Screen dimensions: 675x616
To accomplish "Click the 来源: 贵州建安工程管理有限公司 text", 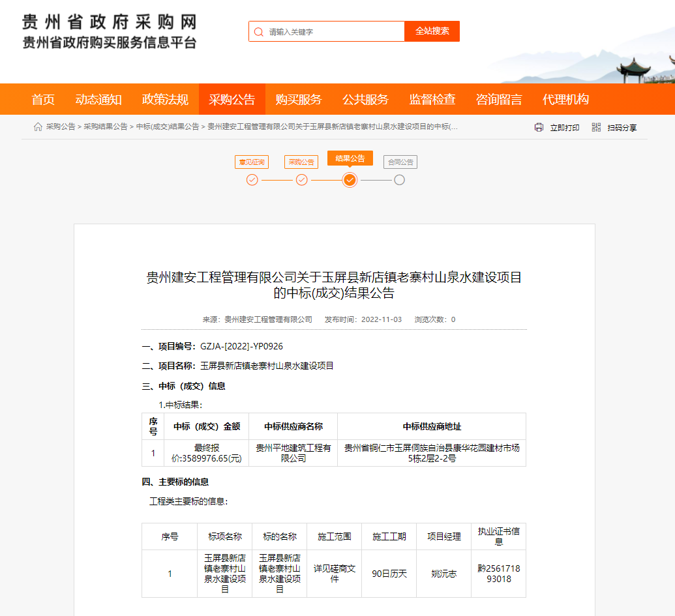I will 258,319.
